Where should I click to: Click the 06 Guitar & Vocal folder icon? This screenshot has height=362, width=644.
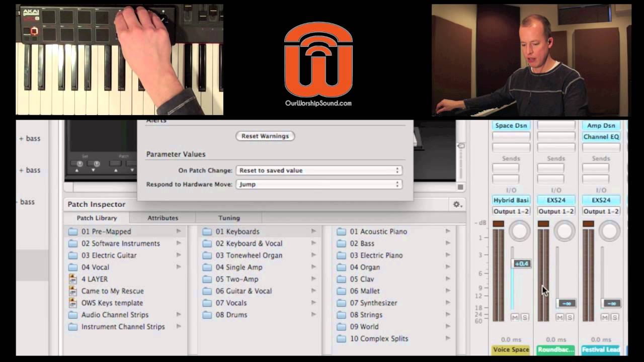(x=207, y=291)
